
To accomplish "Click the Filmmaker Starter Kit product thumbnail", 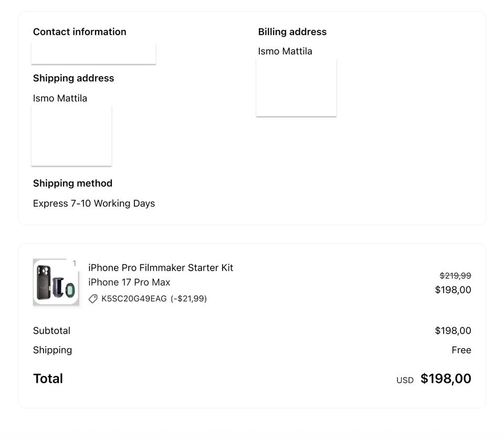I will pyautogui.click(x=55, y=283).
